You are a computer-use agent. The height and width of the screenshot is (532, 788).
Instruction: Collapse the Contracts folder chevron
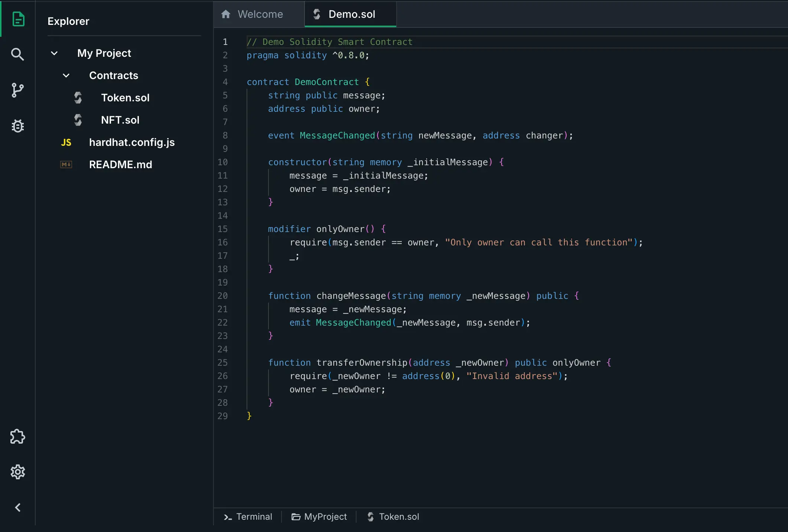pos(66,76)
